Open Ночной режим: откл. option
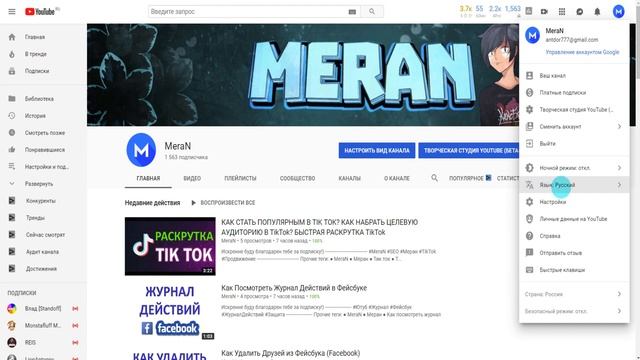Viewport: 640px width, 360px height. coord(574,168)
